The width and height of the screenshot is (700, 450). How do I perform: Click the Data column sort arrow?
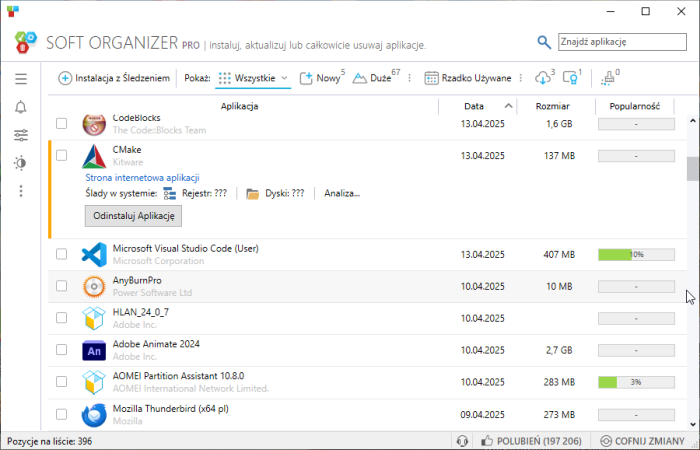pos(508,106)
